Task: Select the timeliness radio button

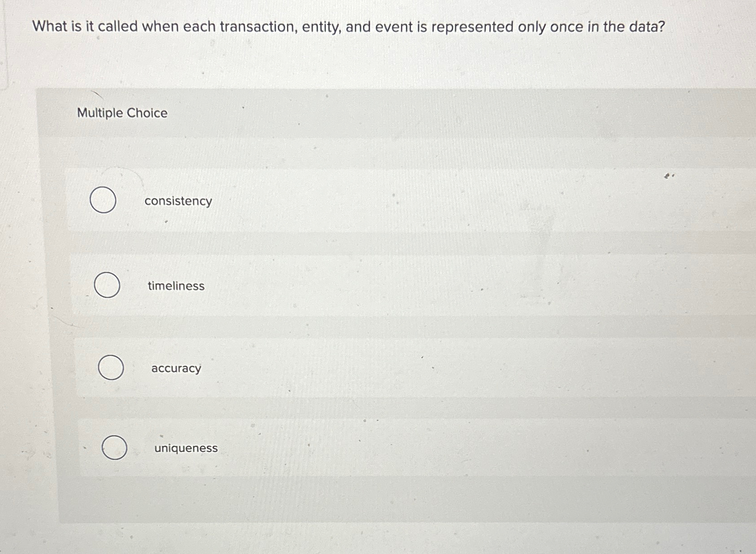Action: [106, 285]
